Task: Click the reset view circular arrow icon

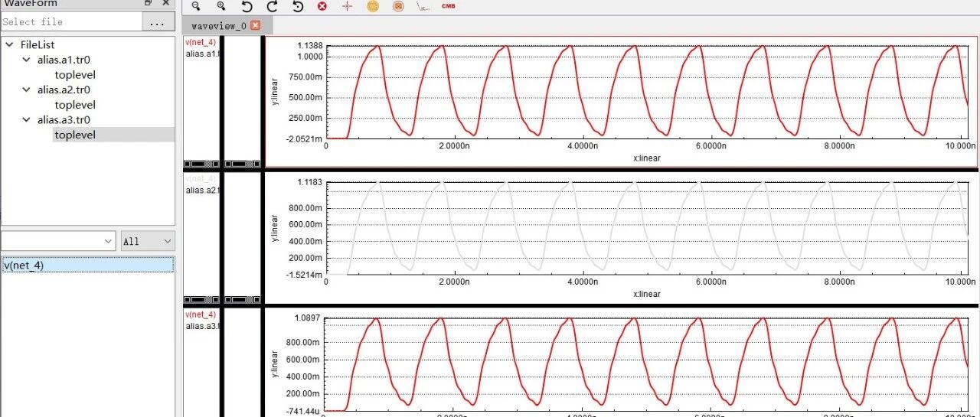Action: tap(298, 6)
